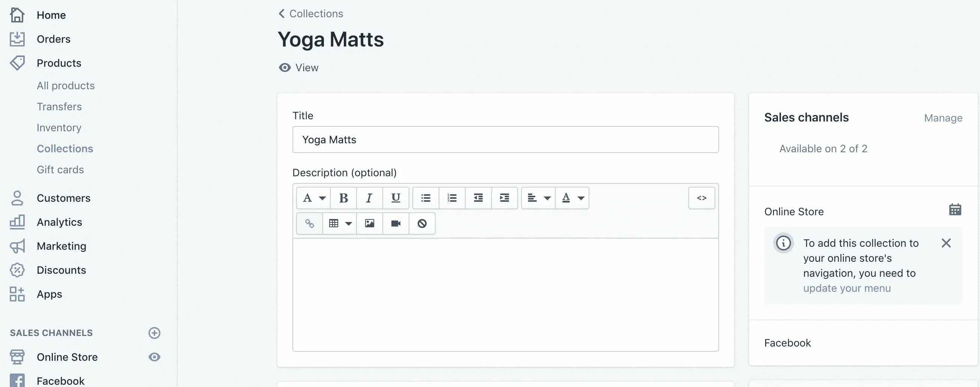Insert an image into the description
980x387 pixels.
(369, 223)
